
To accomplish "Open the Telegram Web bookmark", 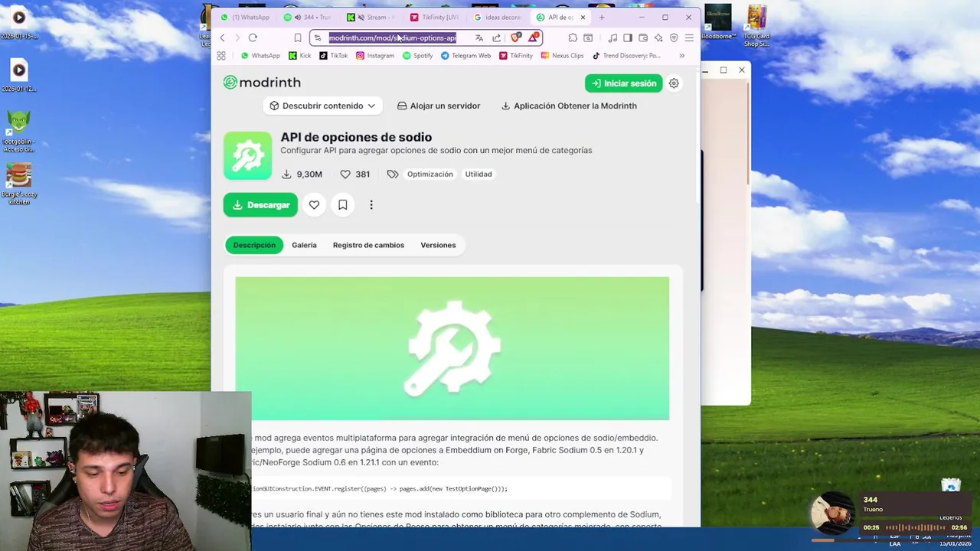I will pyautogui.click(x=465, y=55).
